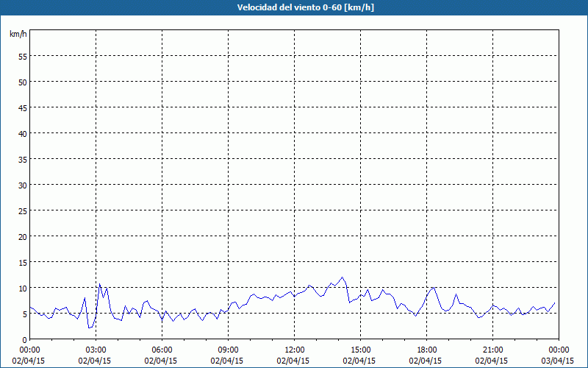
Task: Click the 21:00 time axis label
Action: [492, 350]
